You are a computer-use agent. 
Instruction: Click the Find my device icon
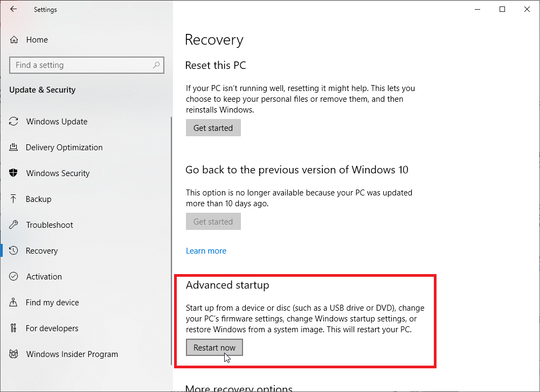pyautogui.click(x=14, y=303)
